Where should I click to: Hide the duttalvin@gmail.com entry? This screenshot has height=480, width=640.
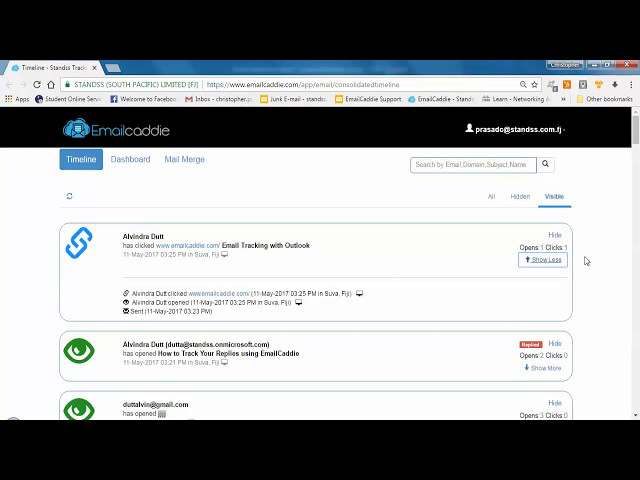coord(555,403)
